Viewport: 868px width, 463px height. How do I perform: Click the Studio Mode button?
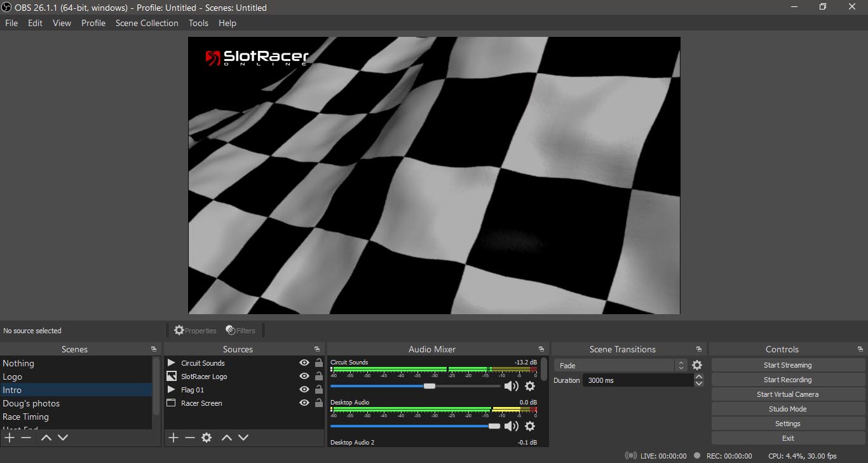tap(787, 409)
